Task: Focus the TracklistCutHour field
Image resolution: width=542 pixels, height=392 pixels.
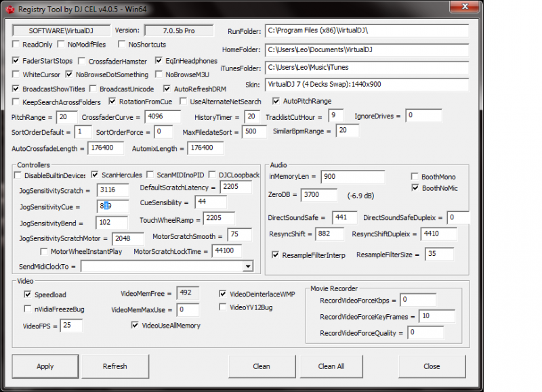Action: [336, 115]
